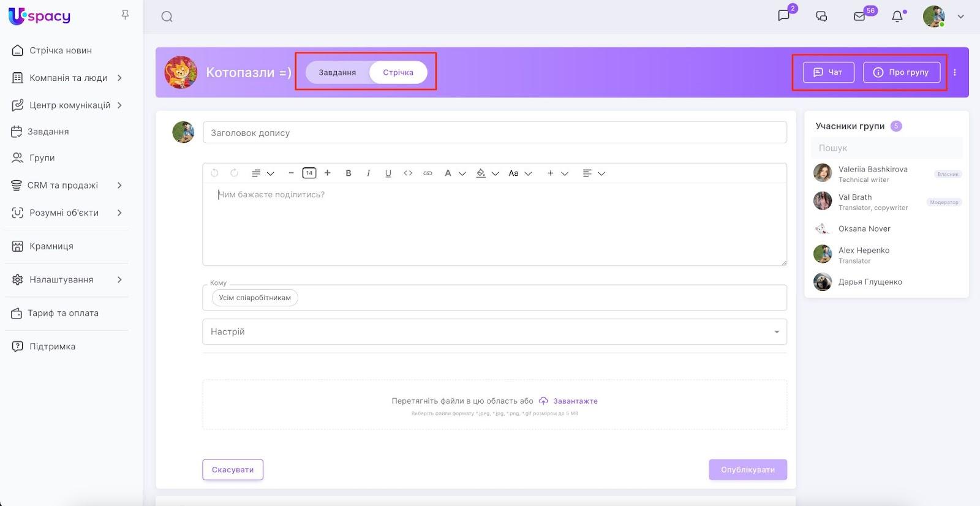This screenshot has width=980, height=506.
Task: Open Стрічка новин in the sidebar
Action: pyautogui.click(x=61, y=50)
